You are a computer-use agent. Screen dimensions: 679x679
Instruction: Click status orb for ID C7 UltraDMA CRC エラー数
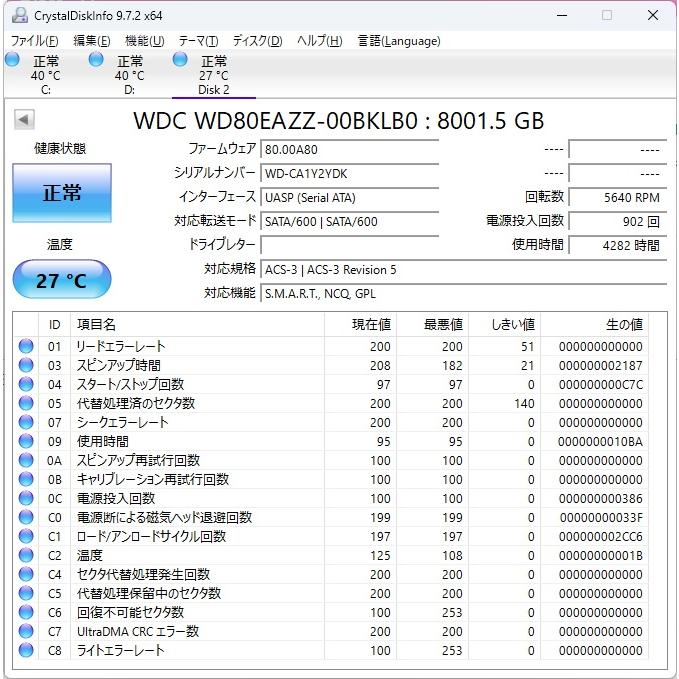[26, 631]
